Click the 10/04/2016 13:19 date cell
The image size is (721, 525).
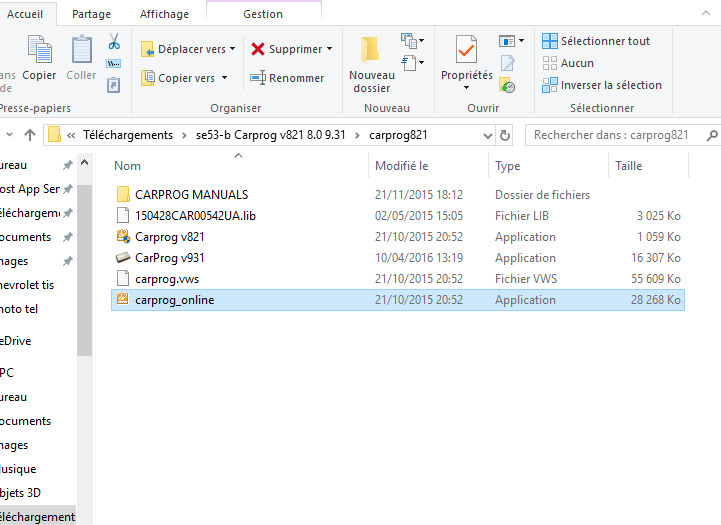pos(419,258)
